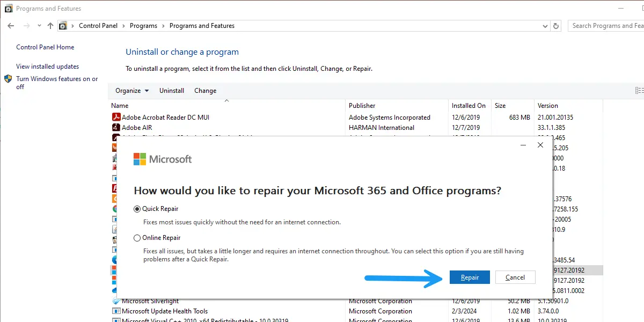This screenshot has height=322, width=644.
Task: Open Control Panel breadcrumb in address bar
Action: (99, 26)
